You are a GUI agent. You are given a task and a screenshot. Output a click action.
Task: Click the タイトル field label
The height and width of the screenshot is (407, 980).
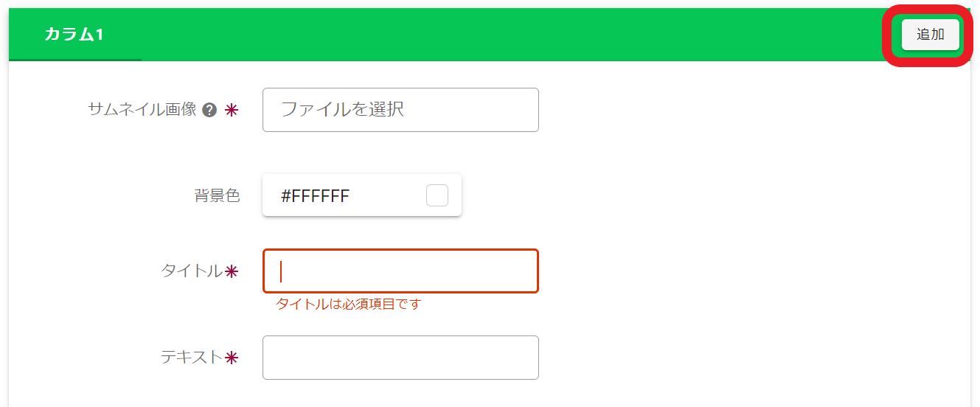tap(191, 271)
